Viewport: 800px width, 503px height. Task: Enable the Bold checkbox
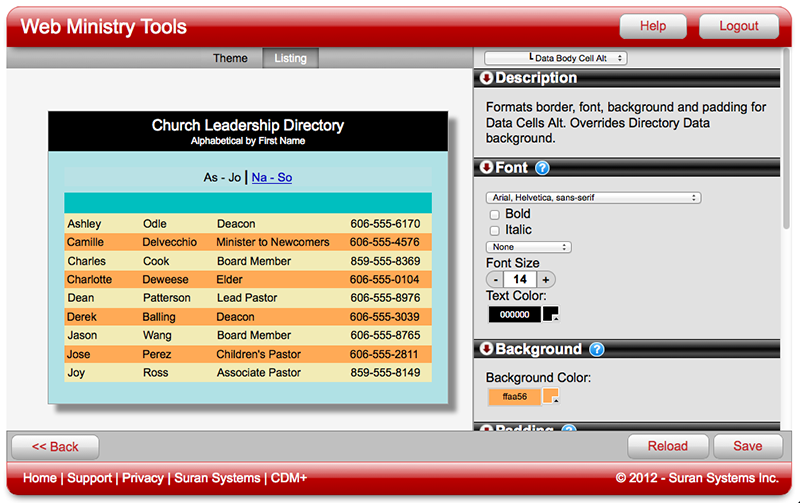pos(494,214)
